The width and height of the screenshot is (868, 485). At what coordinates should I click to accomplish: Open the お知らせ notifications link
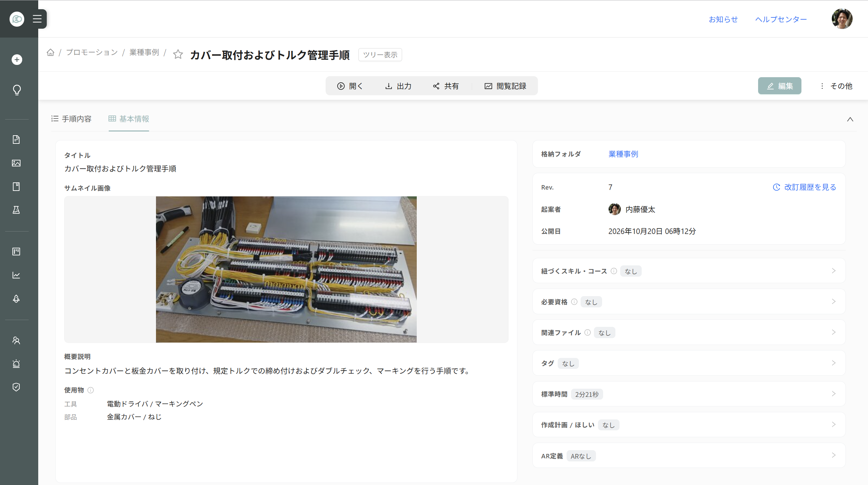click(723, 19)
